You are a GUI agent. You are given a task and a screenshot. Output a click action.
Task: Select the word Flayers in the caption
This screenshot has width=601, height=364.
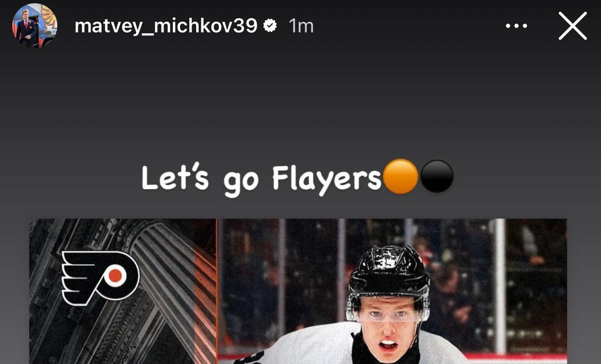coord(327,180)
